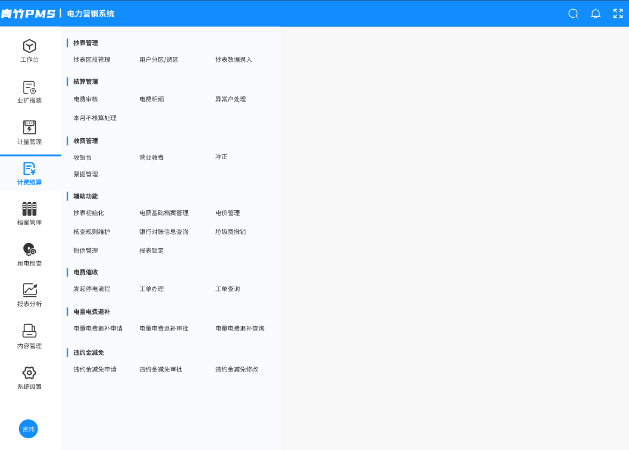
Task: Open 本月不核算处理 menu item
Action: coord(95,118)
